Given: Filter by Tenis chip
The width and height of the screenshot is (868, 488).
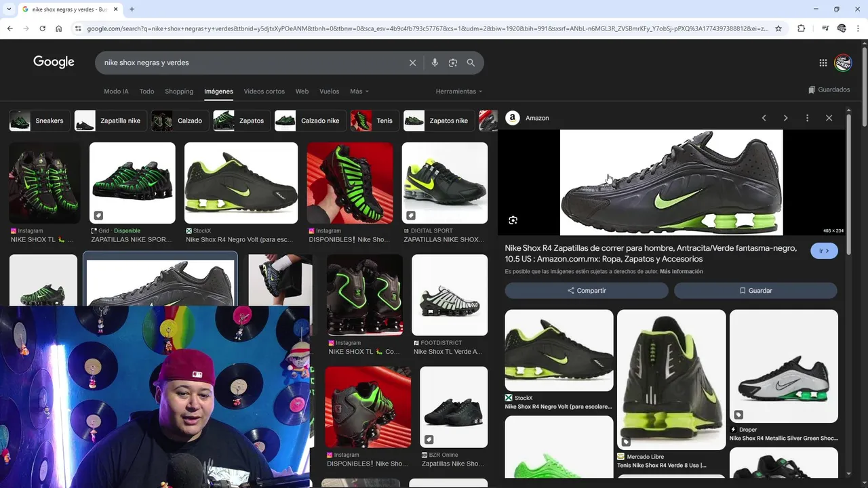Looking at the screenshot, I should coord(375,121).
